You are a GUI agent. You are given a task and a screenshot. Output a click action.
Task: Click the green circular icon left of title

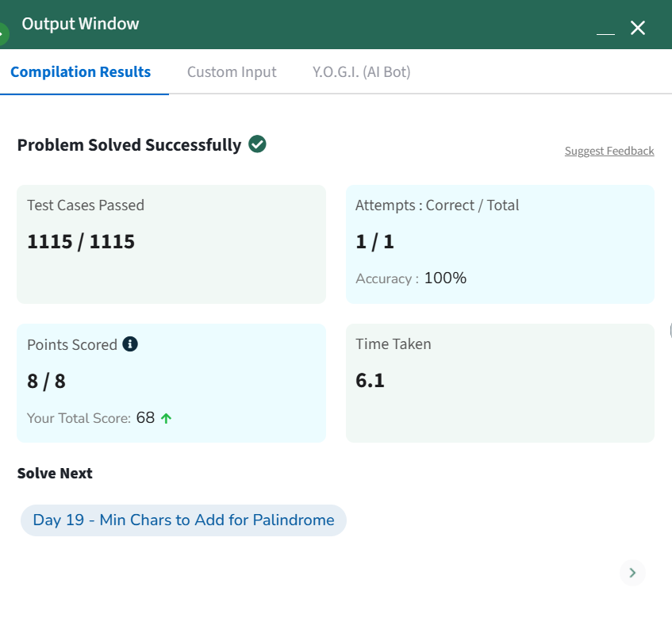pos(3,33)
